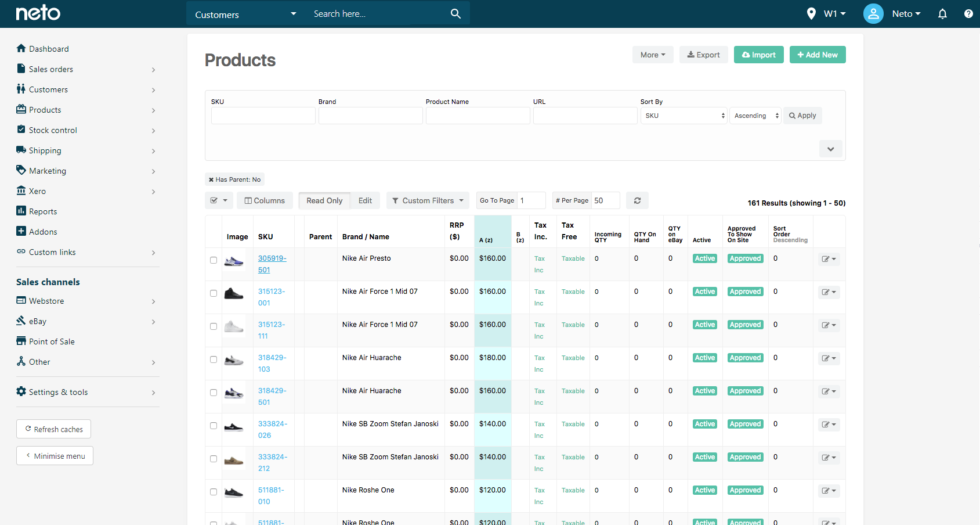The width and height of the screenshot is (980, 525).
Task: Expand the Shipping menu
Action: tap(153, 151)
